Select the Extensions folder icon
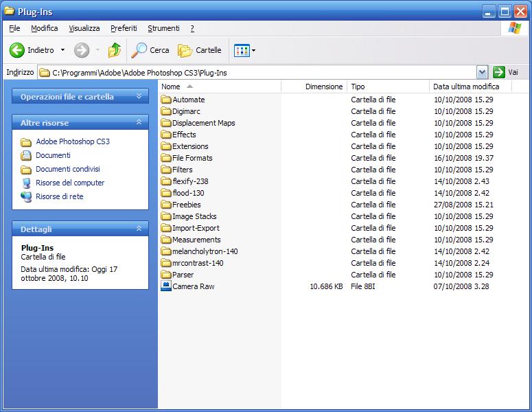 [166, 146]
